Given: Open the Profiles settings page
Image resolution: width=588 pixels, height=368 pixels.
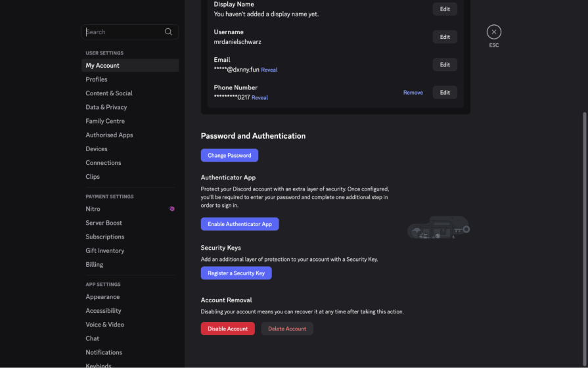Looking at the screenshot, I should point(97,80).
